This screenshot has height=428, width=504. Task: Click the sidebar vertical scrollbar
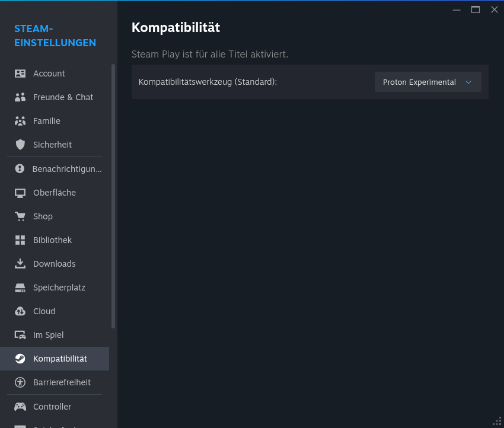(113, 196)
